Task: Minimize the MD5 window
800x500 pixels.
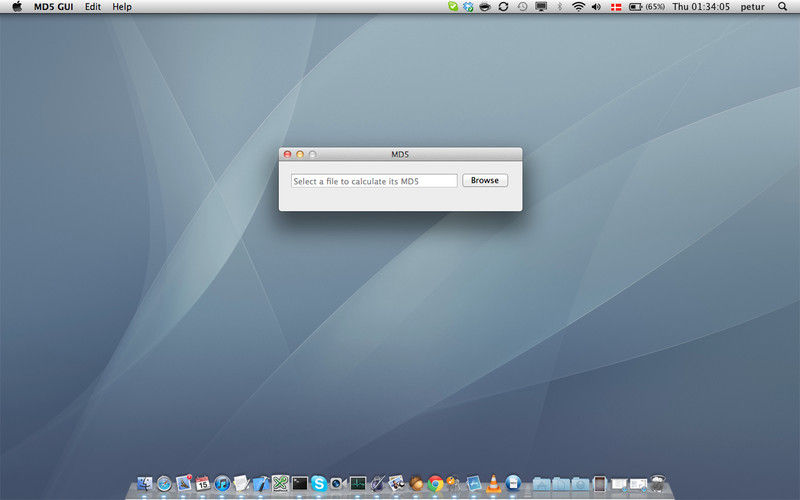Action: [x=300, y=154]
